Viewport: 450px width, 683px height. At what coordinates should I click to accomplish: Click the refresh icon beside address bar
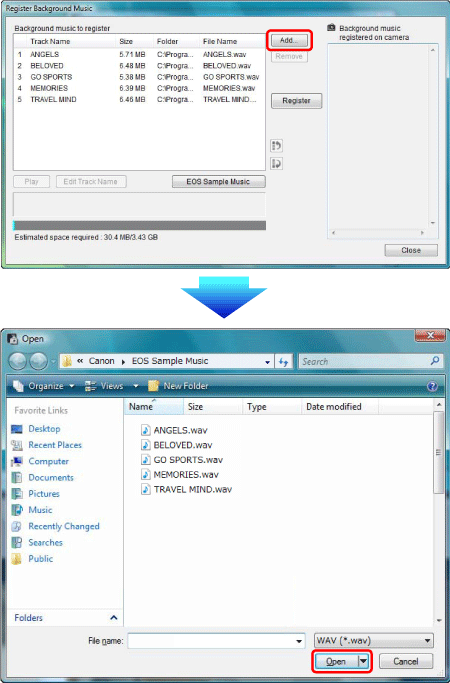pyautogui.click(x=284, y=362)
